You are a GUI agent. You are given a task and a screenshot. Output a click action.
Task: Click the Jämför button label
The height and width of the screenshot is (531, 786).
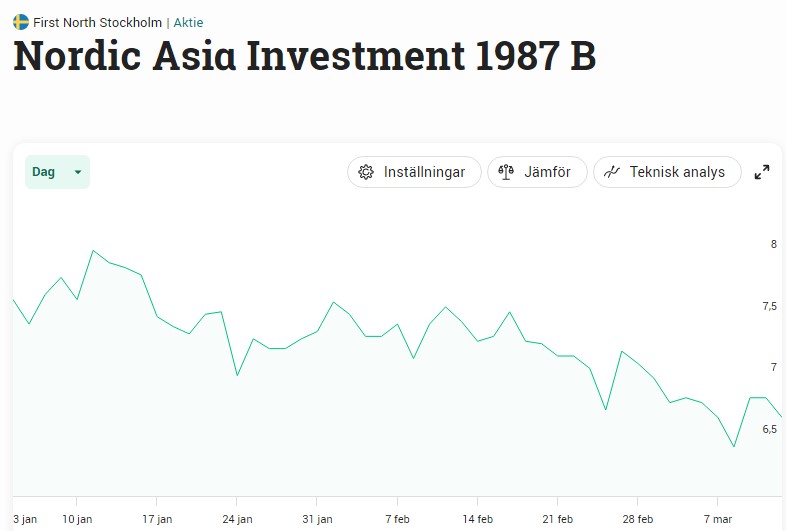pyautogui.click(x=547, y=172)
